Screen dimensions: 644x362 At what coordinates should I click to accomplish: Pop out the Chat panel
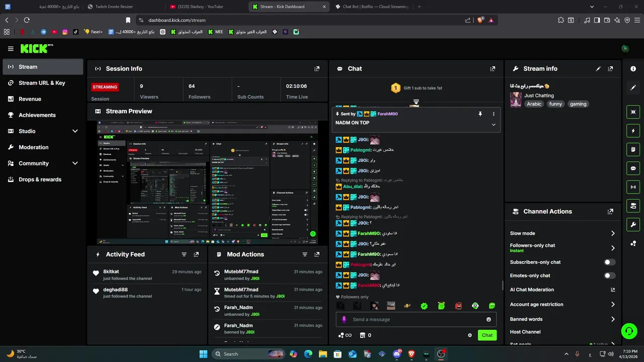[x=493, y=69]
